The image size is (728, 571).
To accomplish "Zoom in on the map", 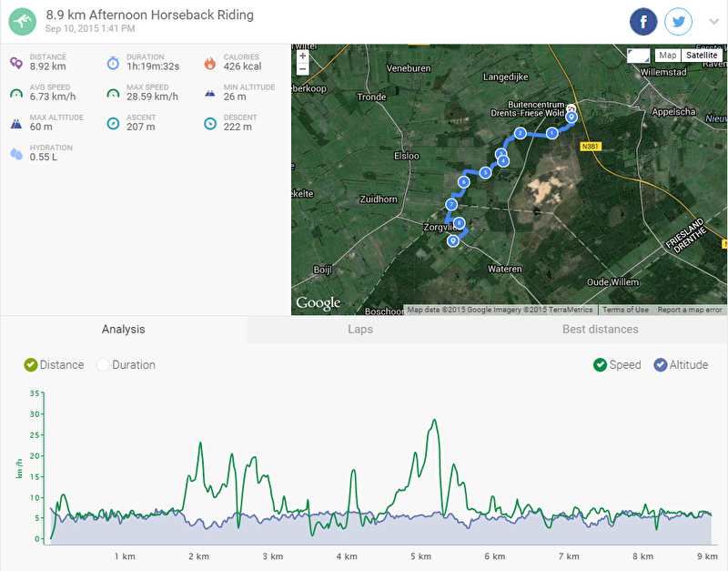I will coord(303,56).
